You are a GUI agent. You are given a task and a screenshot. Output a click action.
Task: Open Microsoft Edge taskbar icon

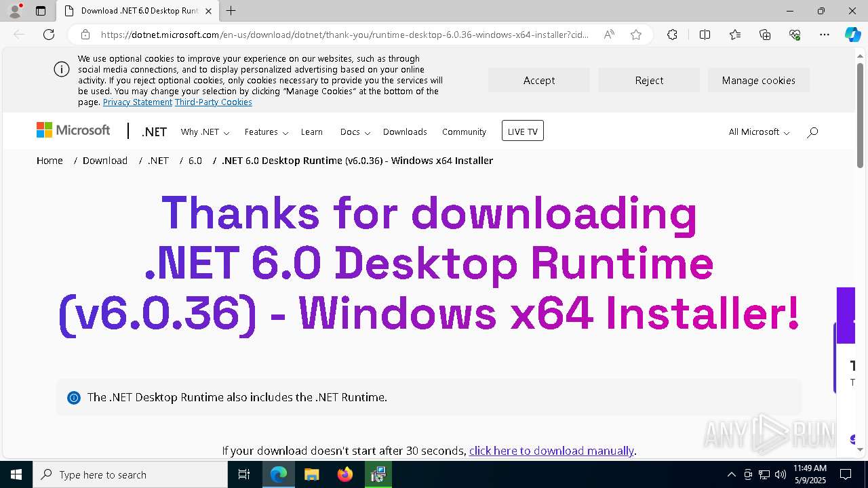pyautogui.click(x=279, y=474)
